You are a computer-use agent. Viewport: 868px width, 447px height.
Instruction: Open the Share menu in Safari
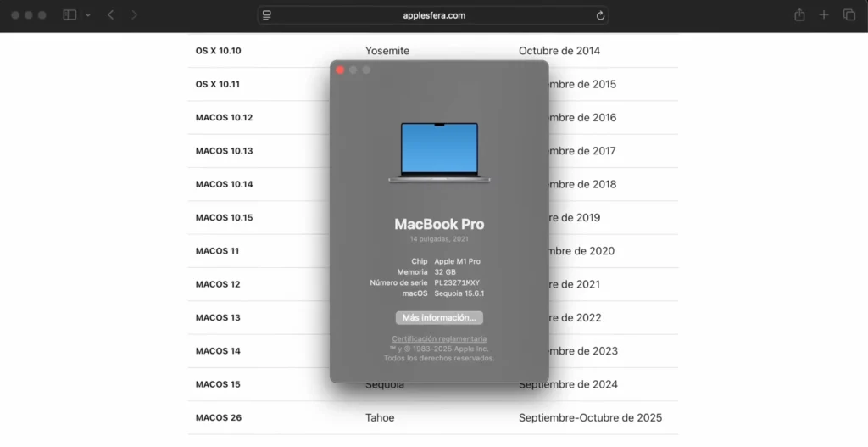[799, 15]
